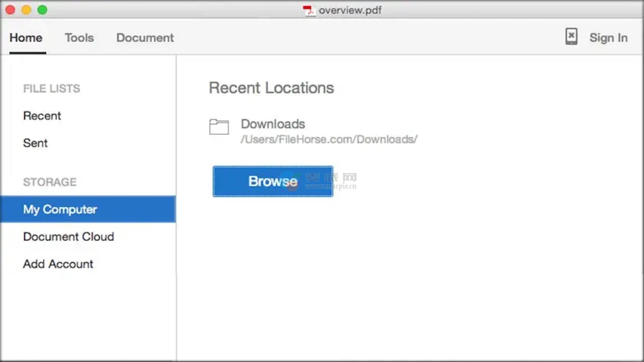Click the /Users/FileHorse.com/Downloads/ path text
The image size is (644, 362).
[x=329, y=139]
